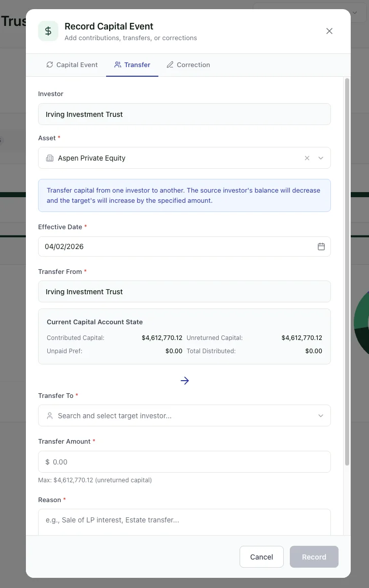Screen dimensions: 369x588
Task: Click the Transfer Amount input field
Action: click(x=184, y=461)
